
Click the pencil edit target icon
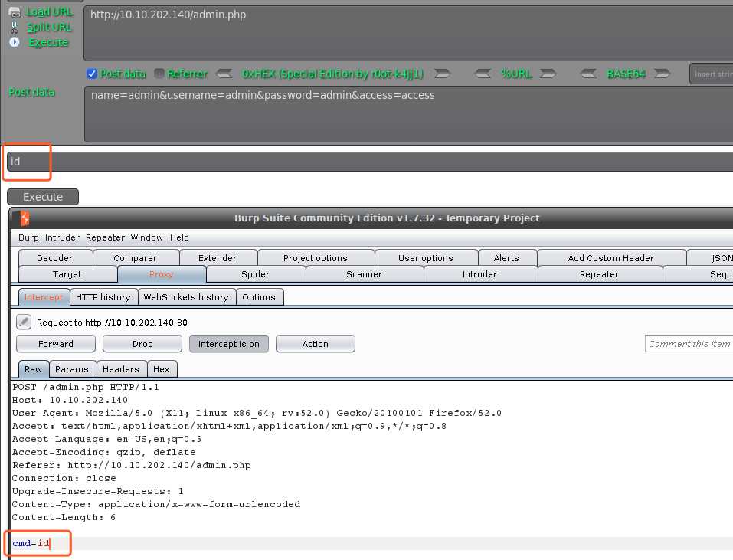tap(24, 322)
